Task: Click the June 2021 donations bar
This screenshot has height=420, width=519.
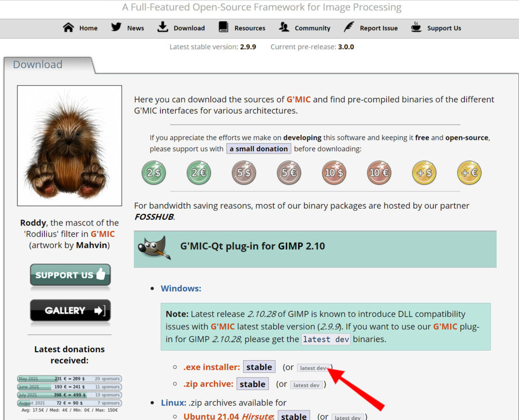Action: tap(69, 387)
